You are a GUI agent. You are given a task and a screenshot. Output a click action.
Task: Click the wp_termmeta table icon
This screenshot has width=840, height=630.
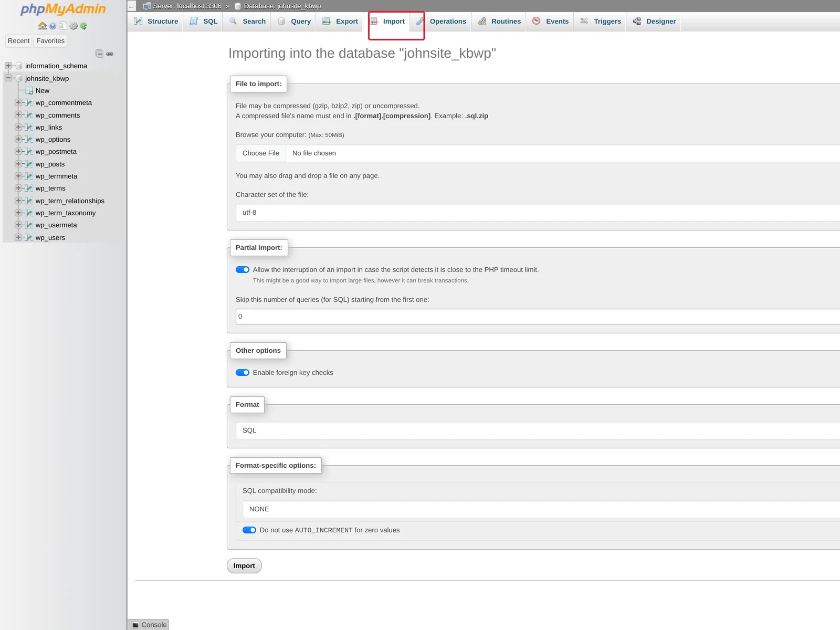coord(29,176)
